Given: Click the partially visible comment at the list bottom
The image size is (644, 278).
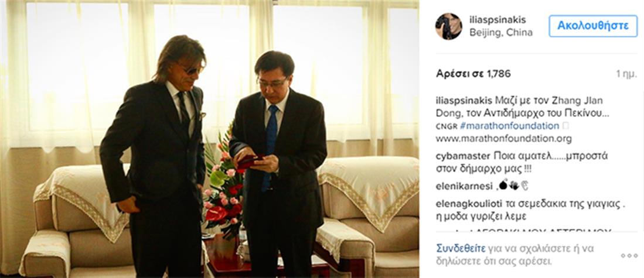Looking at the screenshot, I should tap(524, 231).
